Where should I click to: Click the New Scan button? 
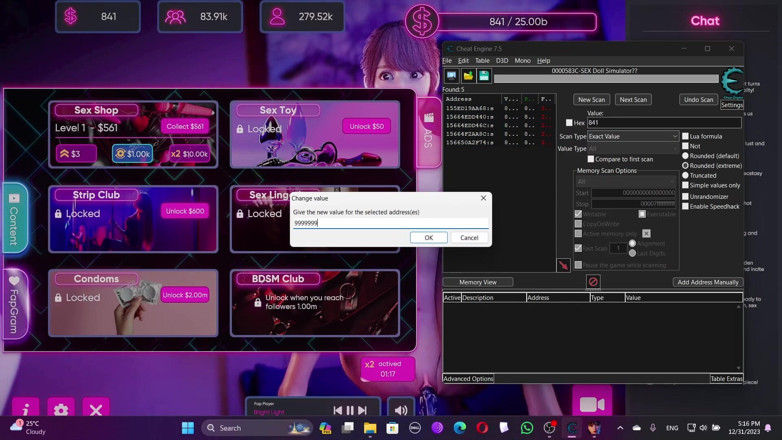tap(591, 99)
